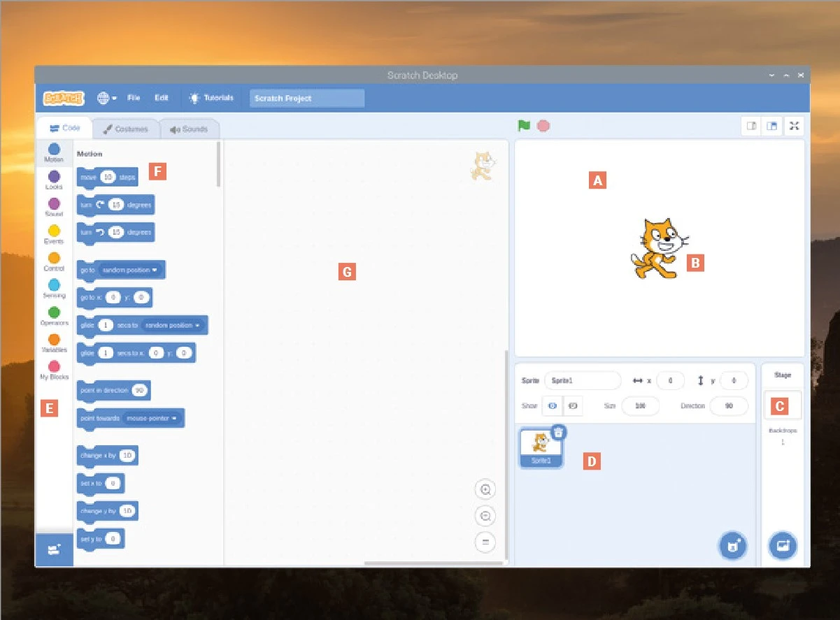The height and width of the screenshot is (620, 840).
Task: Hide Sprite1 with the crossed-eye toggle
Action: (572, 405)
